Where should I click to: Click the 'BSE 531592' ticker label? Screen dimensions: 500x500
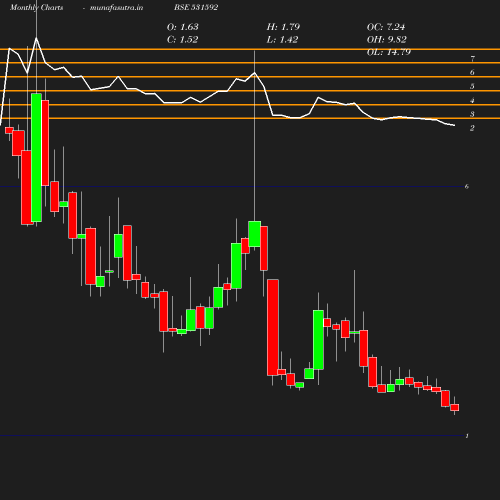click(x=196, y=7)
